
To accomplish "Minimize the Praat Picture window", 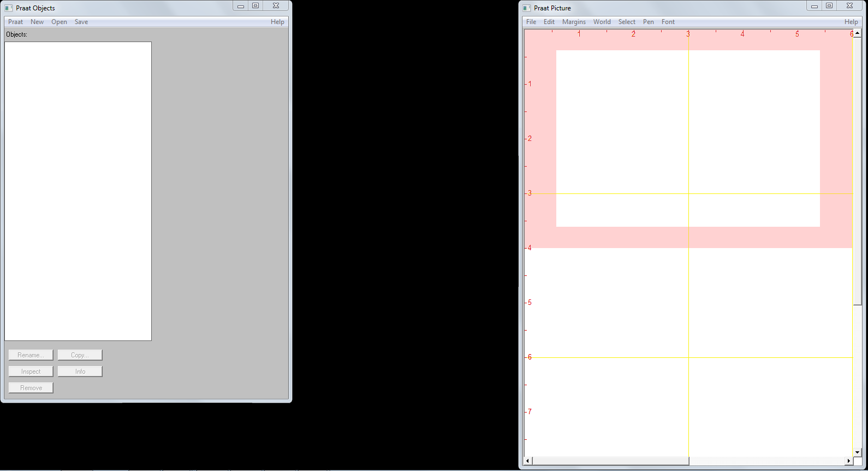I will [x=815, y=5].
